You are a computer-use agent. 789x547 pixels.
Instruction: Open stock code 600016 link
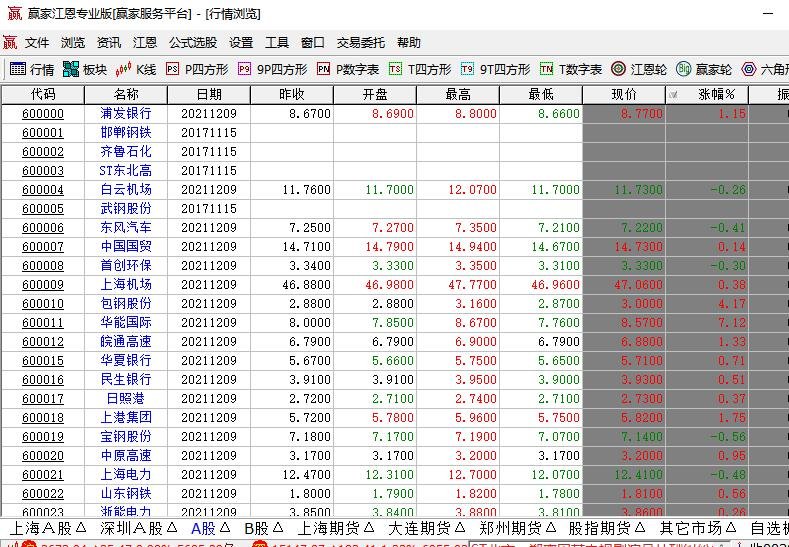[x=43, y=379]
